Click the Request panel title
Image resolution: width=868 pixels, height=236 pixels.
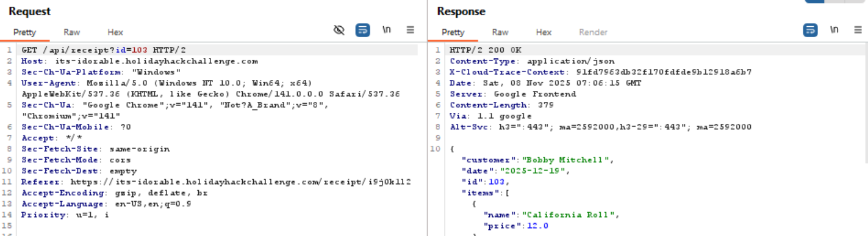30,12
